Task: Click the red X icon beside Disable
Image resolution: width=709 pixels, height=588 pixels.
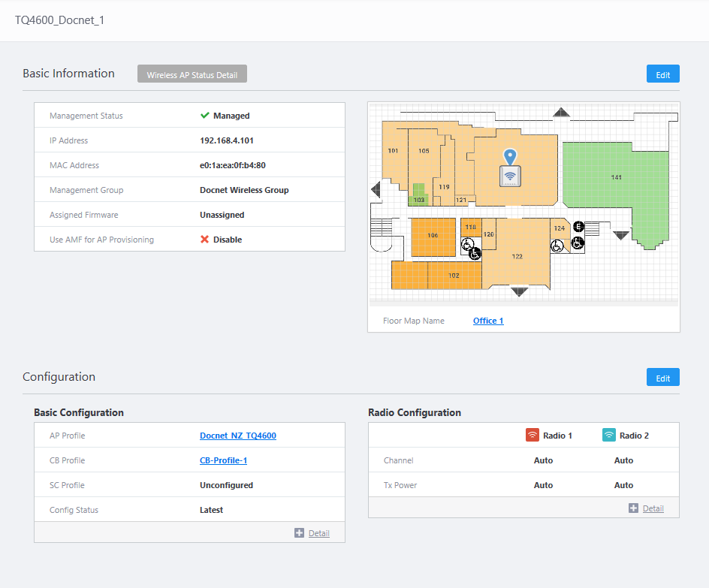Action: click(x=204, y=240)
